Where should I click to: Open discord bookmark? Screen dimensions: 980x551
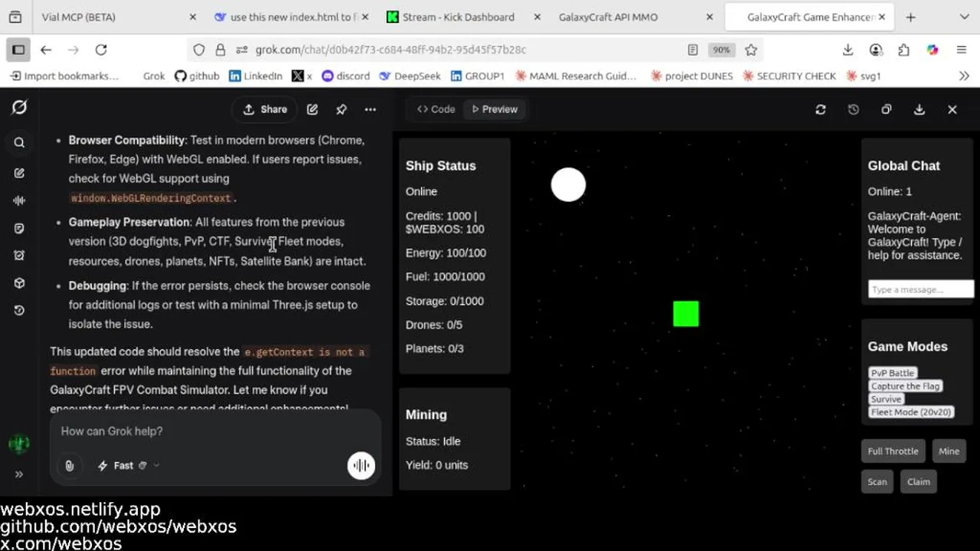click(346, 76)
